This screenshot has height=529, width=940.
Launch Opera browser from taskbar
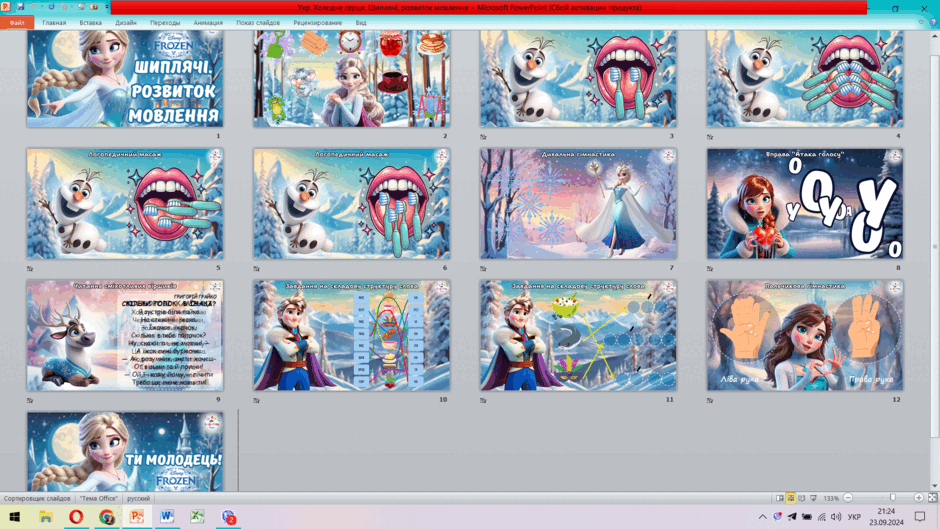[76, 516]
